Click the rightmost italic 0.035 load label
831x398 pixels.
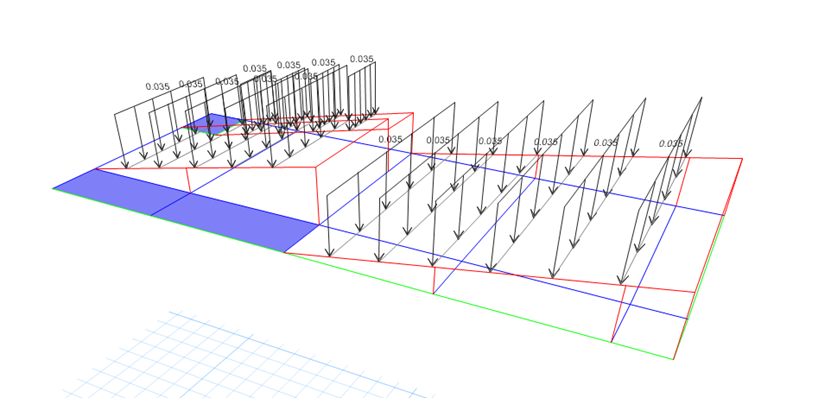[671, 144]
